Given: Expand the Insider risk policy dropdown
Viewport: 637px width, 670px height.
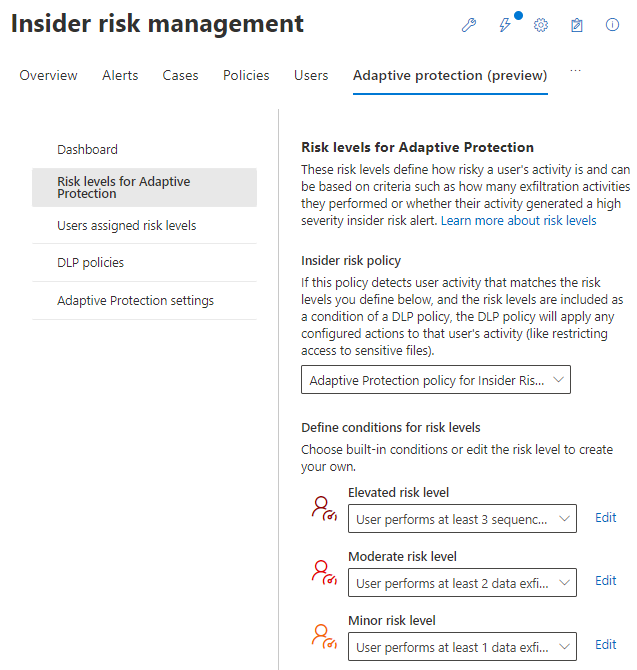Looking at the screenshot, I should [435, 380].
